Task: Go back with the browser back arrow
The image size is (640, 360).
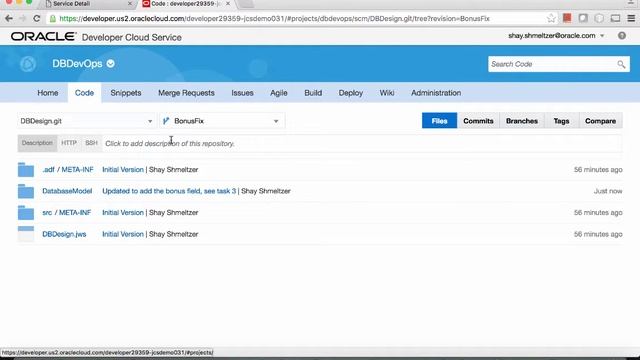Action: click(x=9, y=18)
